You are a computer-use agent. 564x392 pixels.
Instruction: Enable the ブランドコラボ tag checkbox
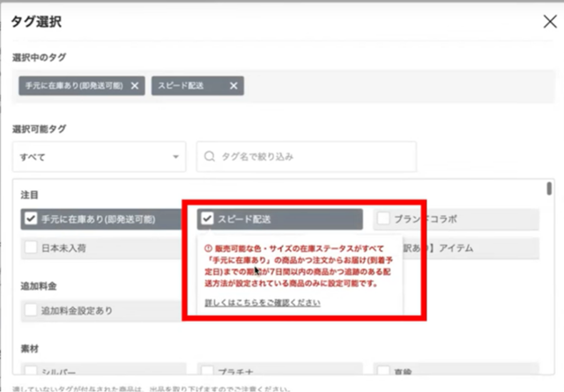coord(383,218)
